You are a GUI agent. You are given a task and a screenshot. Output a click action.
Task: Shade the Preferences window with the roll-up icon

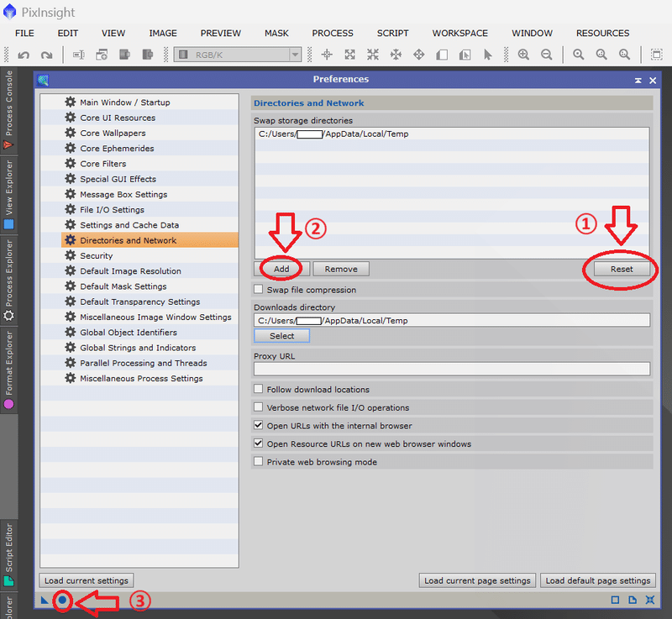[x=638, y=80]
